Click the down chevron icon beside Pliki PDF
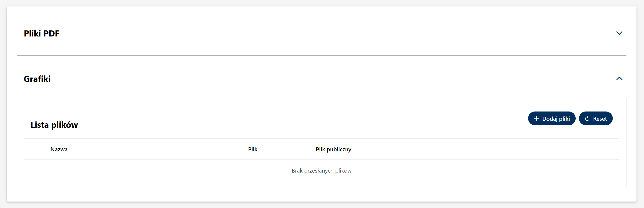 click(619, 33)
